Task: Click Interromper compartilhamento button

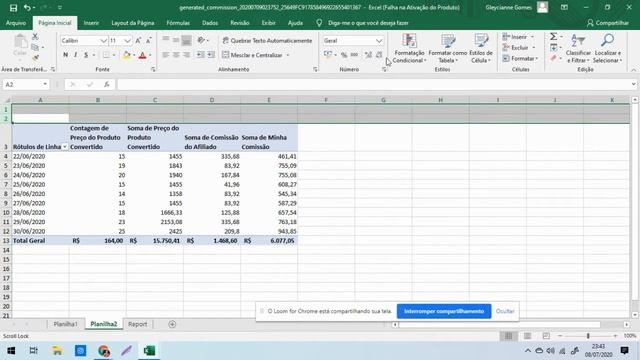Action: [444, 311]
